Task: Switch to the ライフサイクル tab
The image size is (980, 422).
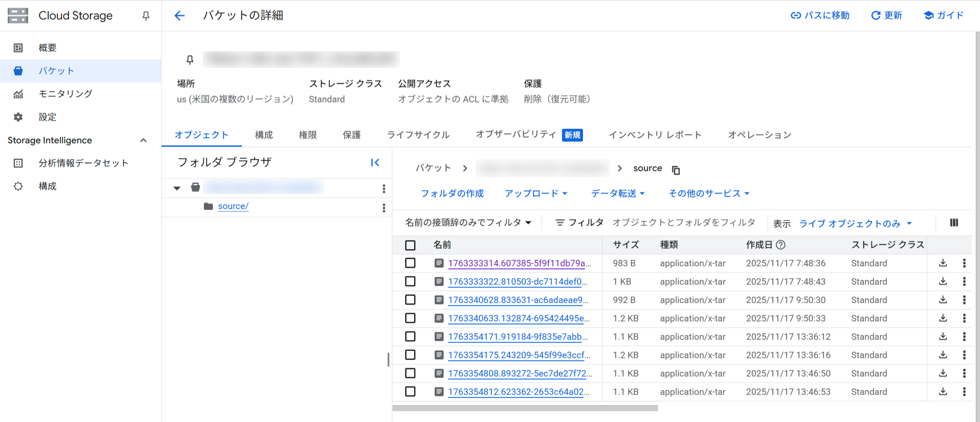Action: (418, 135)
